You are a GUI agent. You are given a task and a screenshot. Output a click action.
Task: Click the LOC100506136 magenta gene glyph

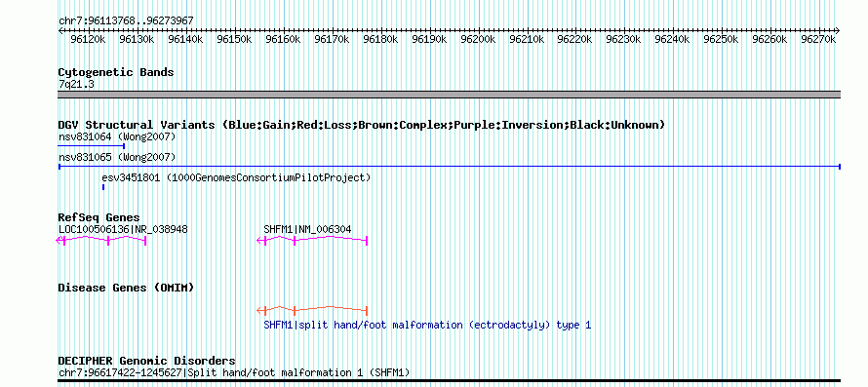pyautogui.click(x=101, y=240)
